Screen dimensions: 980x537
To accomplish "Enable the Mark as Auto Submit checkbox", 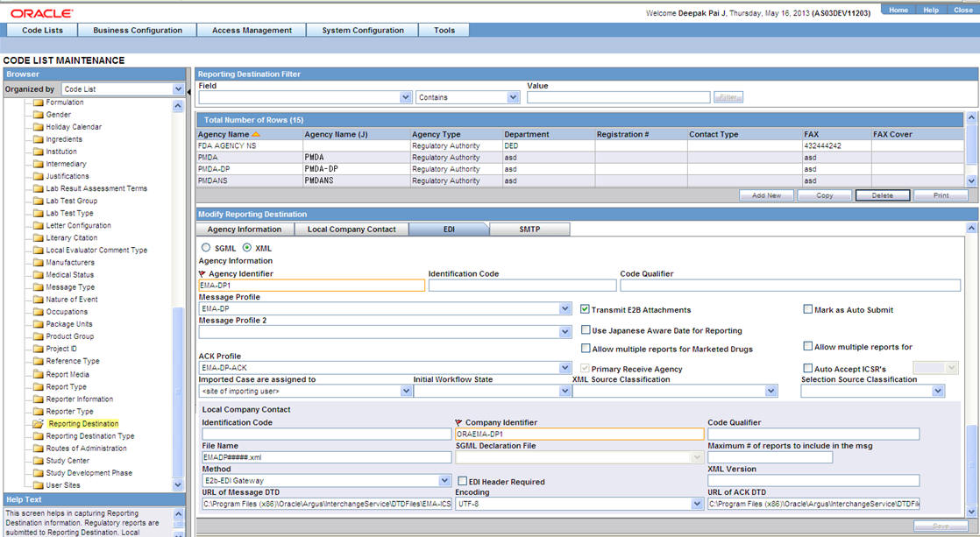I will (x=807, y=308).
